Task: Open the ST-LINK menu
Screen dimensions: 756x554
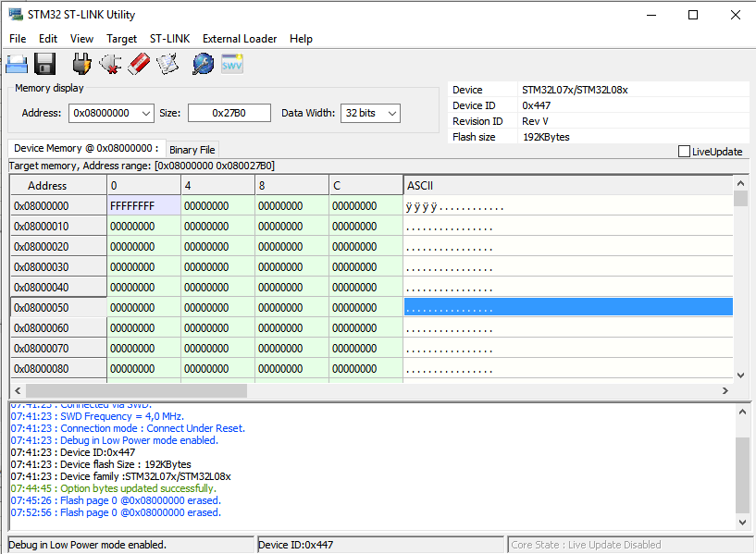Action: click(x=169, y=39)
